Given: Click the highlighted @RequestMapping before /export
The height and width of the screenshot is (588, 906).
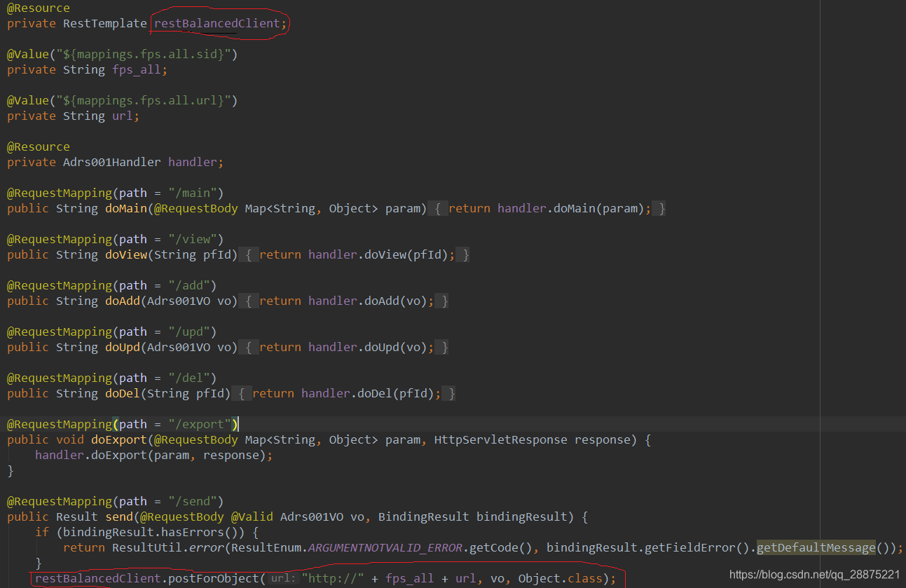Looking at the screenshot, I should tap(59, 423).
